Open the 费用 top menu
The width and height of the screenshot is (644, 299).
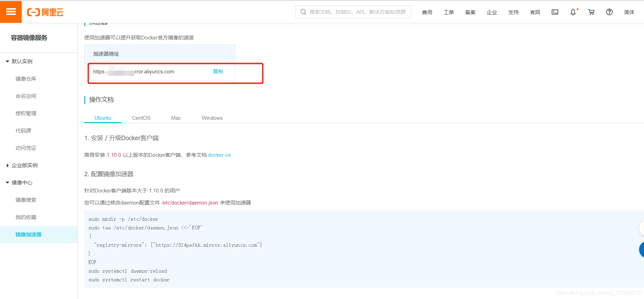click(x=427, y=12)
